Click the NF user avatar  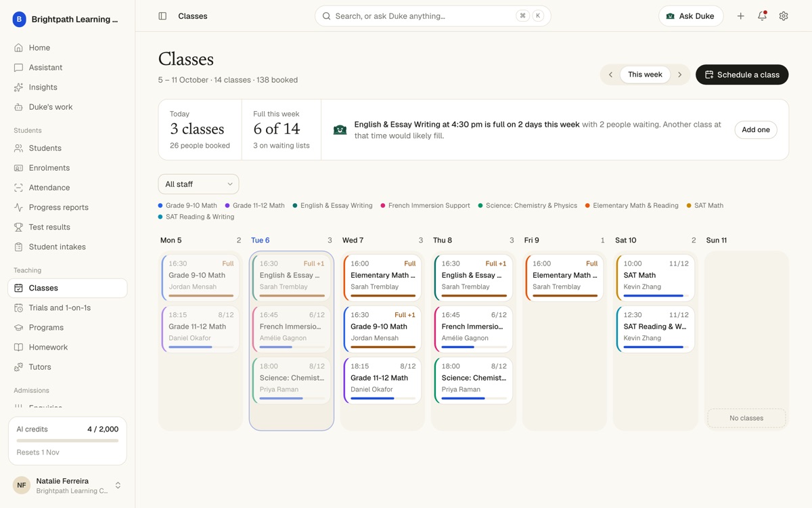pos(22,485)
